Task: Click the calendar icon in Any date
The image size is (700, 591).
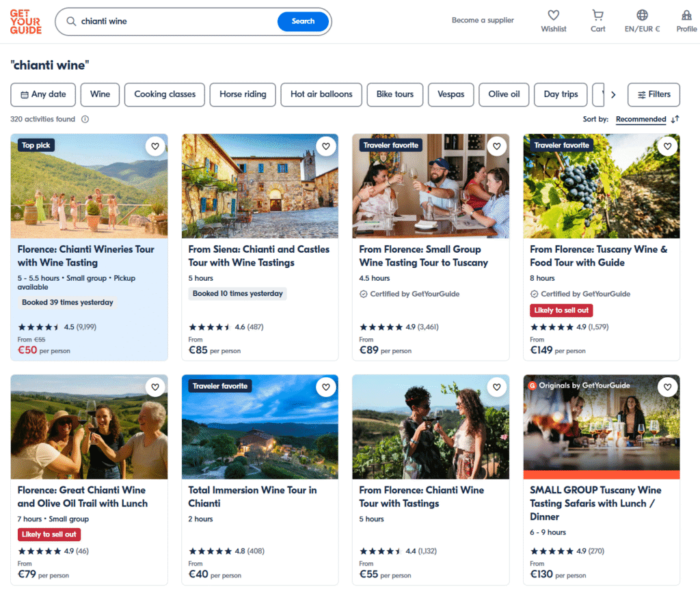Action: click(x=25, y=94)
